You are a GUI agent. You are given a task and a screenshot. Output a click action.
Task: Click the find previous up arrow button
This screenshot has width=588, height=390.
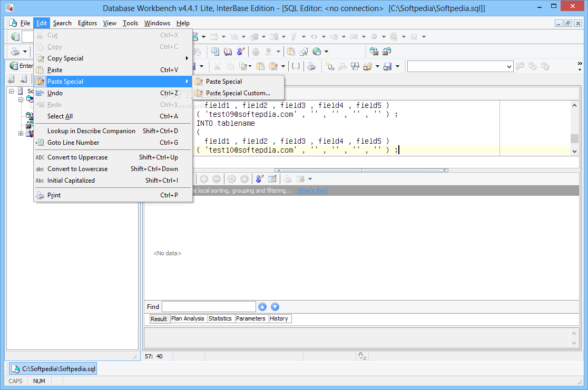[x=262, y=307]
